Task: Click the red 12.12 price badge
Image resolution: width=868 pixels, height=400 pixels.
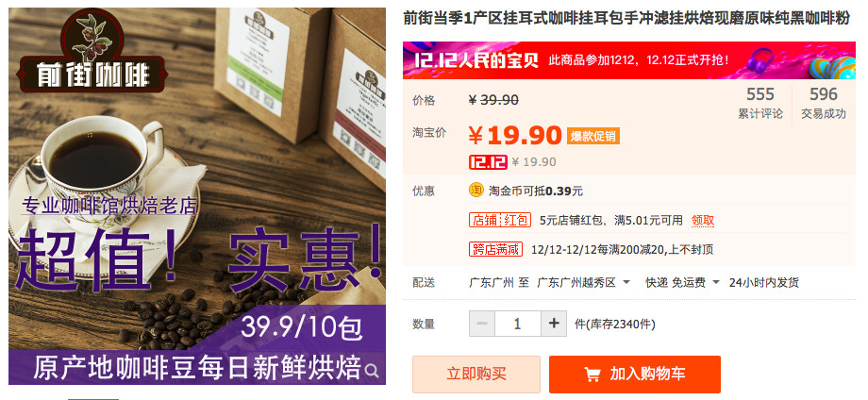Action: coord(488,162)
